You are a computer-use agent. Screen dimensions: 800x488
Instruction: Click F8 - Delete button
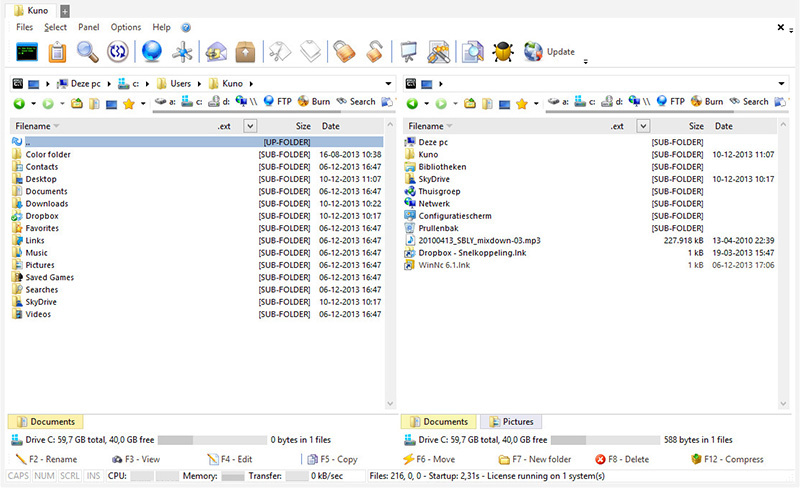622,459
